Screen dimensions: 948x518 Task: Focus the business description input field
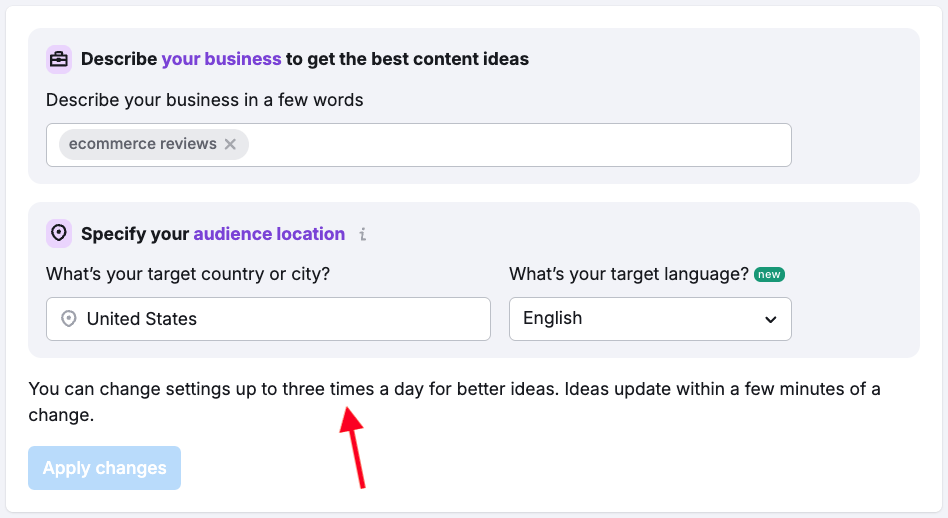click(418, 145)
